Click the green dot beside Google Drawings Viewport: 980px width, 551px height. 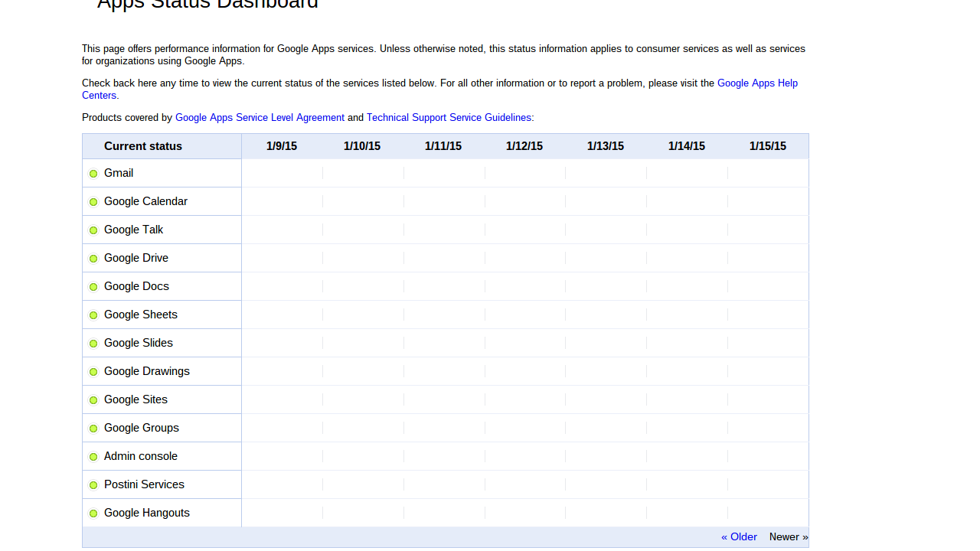pyautogui.click(x=93, y=372)
